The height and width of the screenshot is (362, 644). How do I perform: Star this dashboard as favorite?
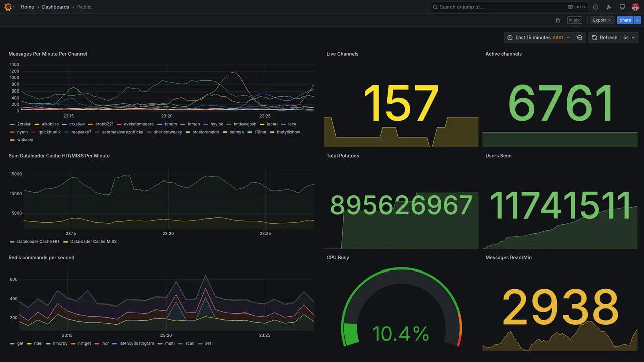tap(558, 20)
